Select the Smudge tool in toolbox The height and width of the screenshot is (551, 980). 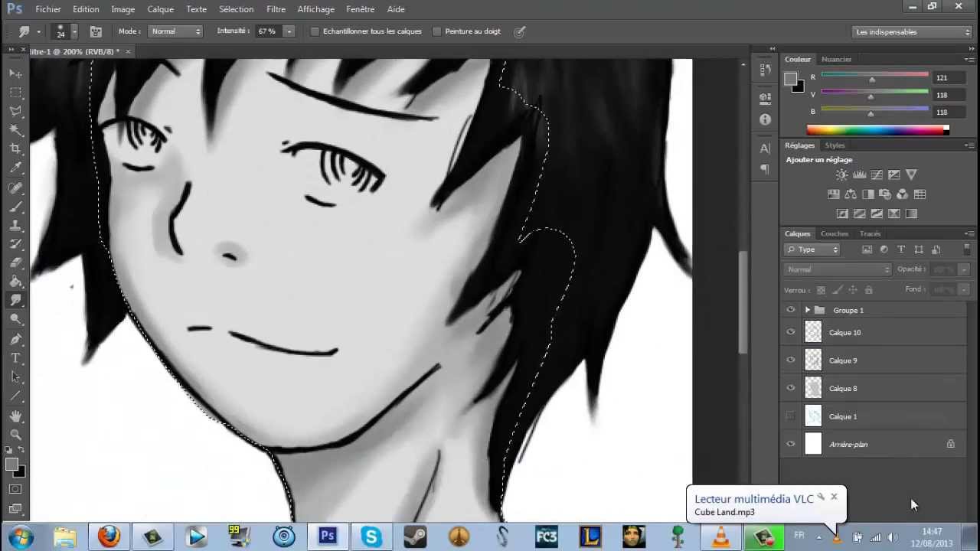(x=15, y=301)
